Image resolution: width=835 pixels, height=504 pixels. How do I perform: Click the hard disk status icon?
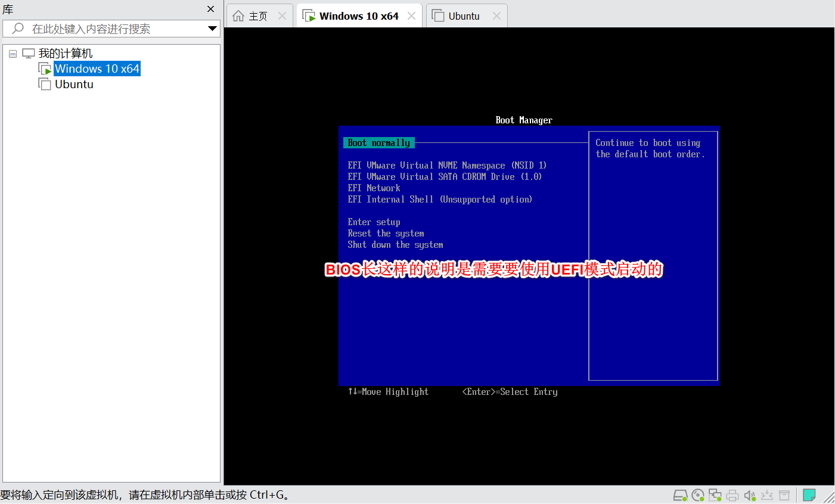coord(680,495)
